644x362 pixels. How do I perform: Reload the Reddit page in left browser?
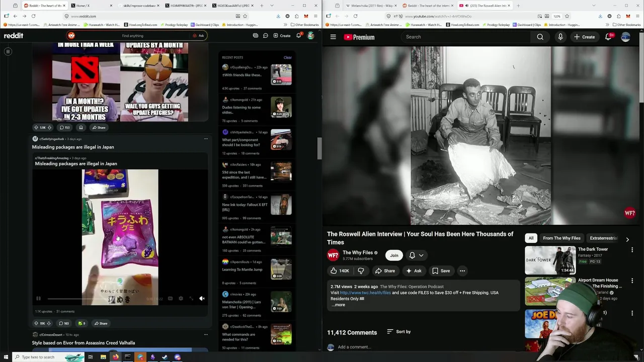33,16
